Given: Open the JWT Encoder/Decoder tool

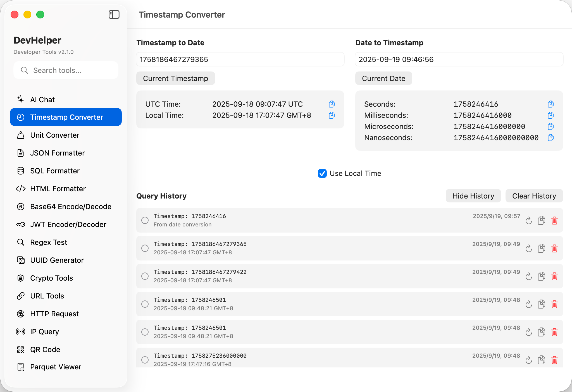Looking at the screenshot, I should 68,224.
